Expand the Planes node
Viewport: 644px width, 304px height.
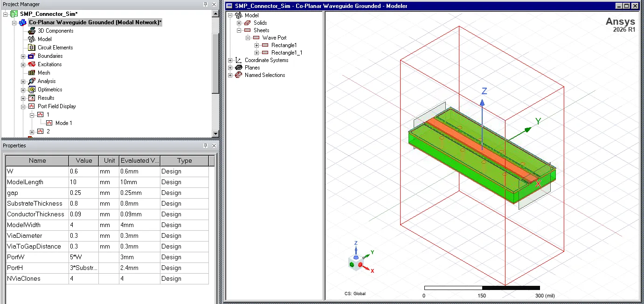230,68
